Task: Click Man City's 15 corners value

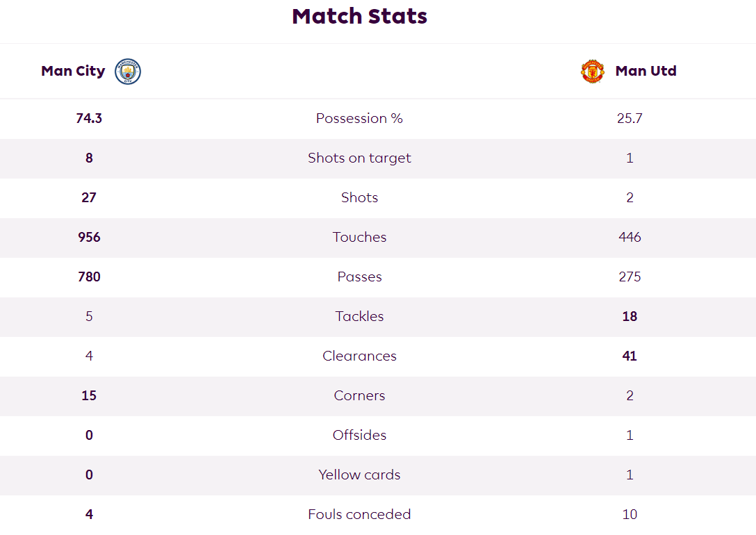Action: pyautogui.click(x=89, y=395)
